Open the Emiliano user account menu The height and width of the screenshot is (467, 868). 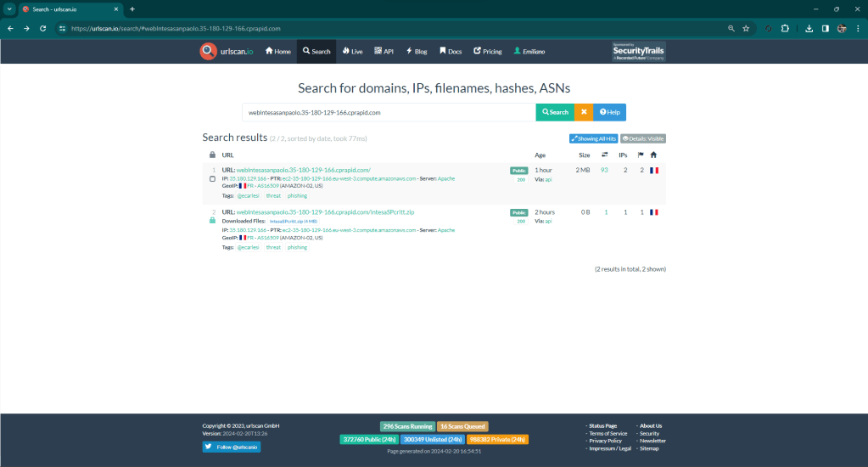click(529, 51)
